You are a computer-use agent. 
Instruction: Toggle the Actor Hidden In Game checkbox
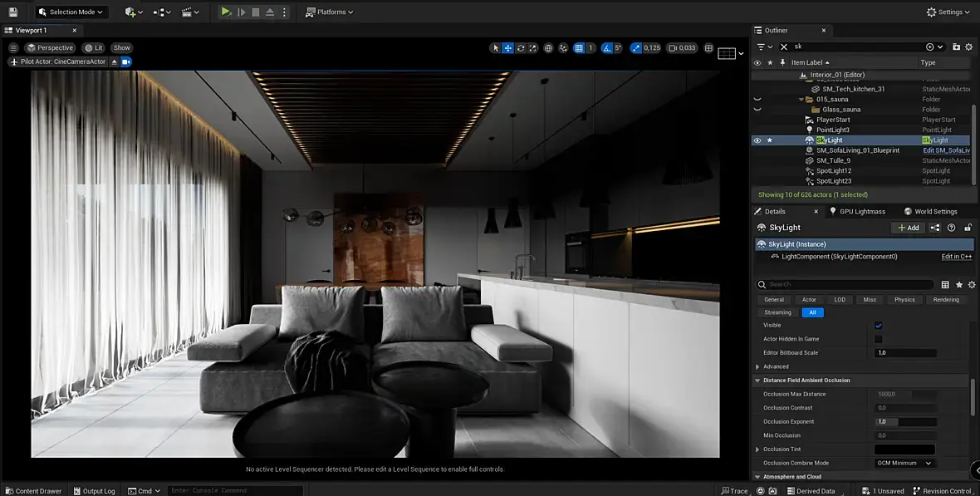878,339
